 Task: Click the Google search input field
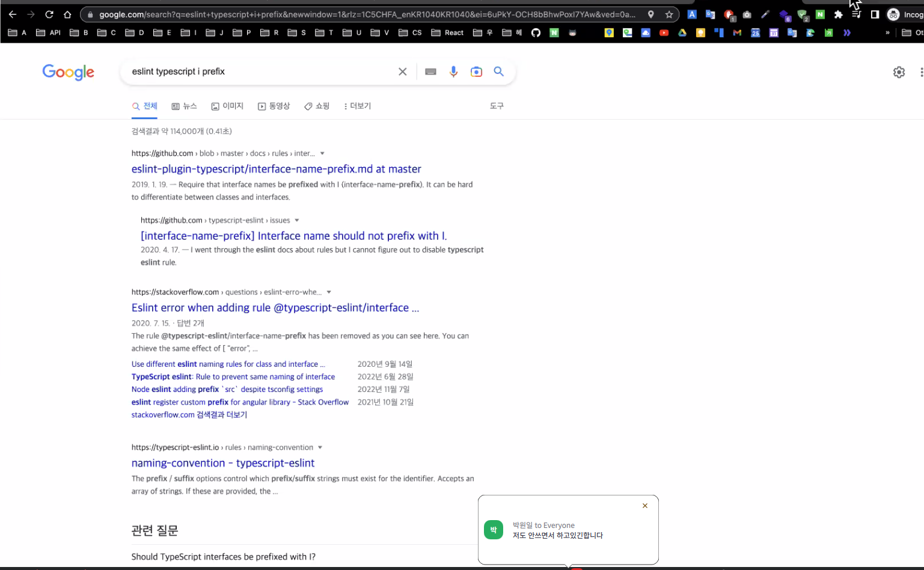pos(262,72)
